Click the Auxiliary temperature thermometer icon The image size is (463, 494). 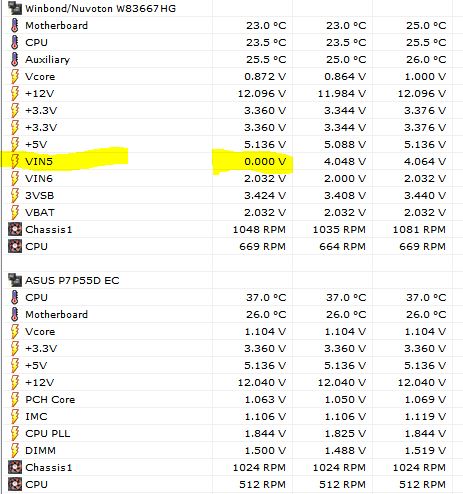pos(14,59)
